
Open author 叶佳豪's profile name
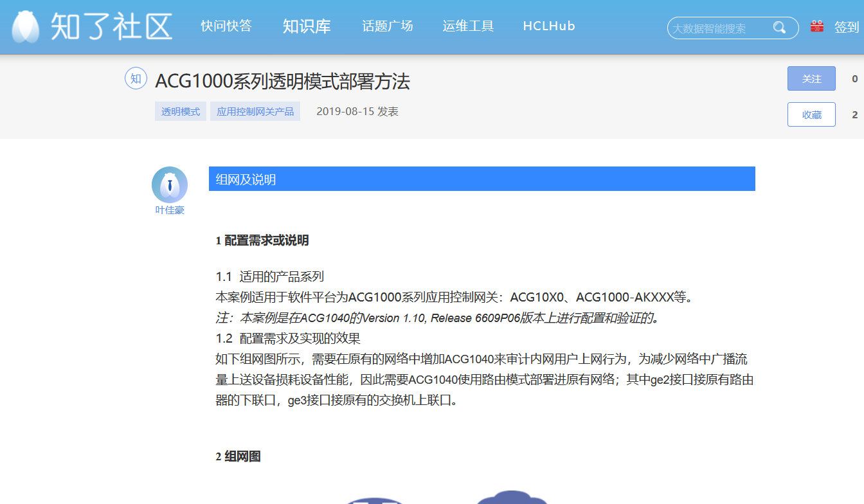170,210
